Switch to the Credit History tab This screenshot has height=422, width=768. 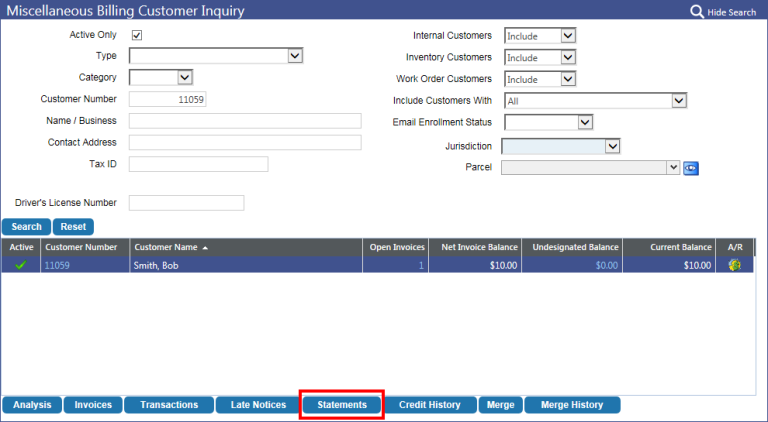point(429,405)
